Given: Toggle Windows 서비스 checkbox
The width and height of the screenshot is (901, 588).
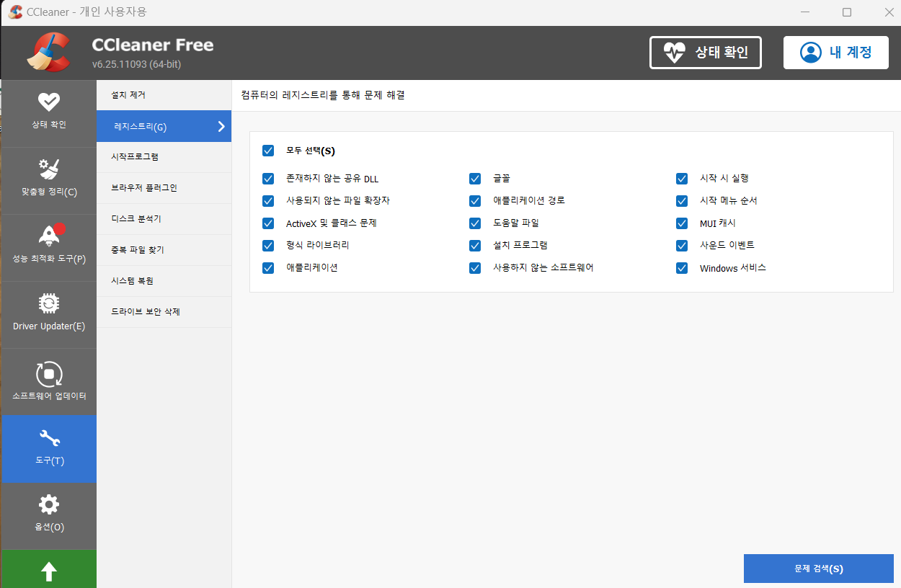Looking at the screenshot, I should 682,268.
